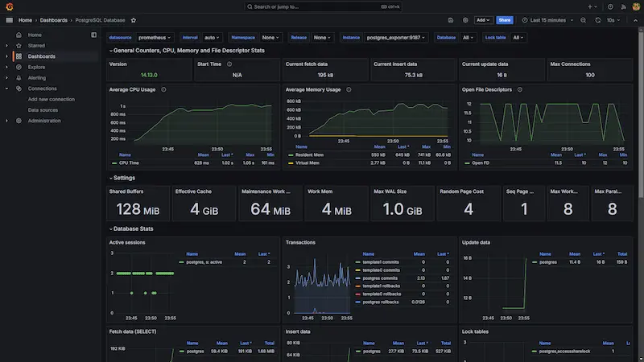Open the Last 15 minutes time picker

pos(548,20)
